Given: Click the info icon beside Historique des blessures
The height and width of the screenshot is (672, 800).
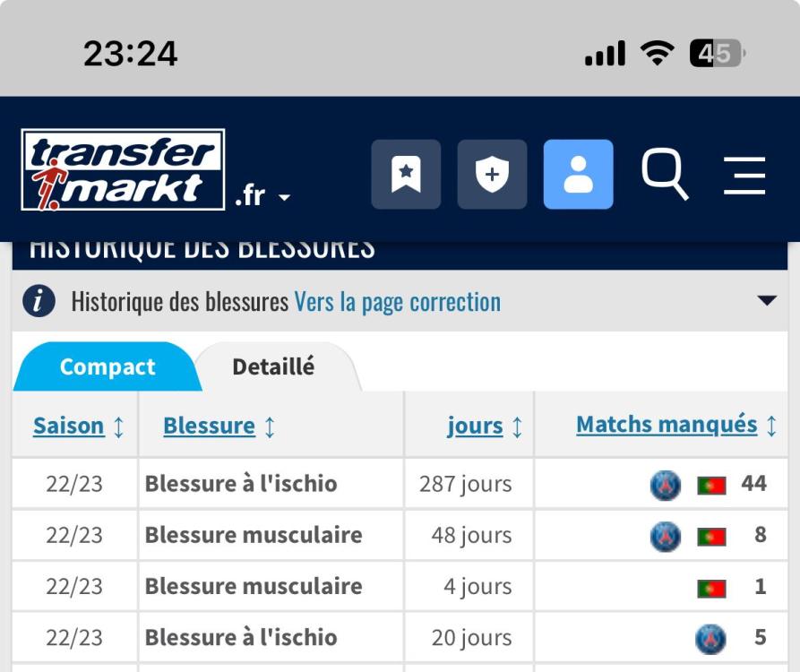Looking at the screenshot, I should point(39,301).
